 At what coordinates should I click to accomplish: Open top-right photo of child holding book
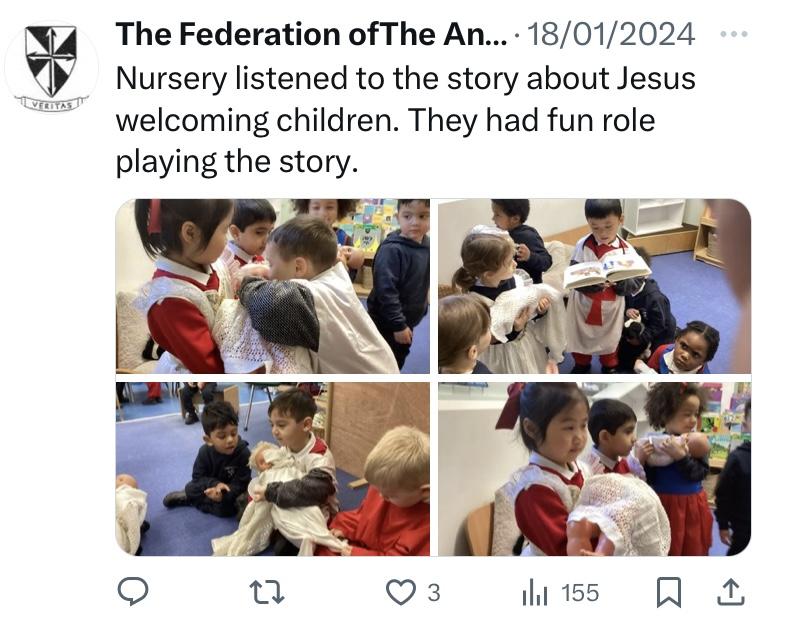pyautogui.click(x=594, y=286)
